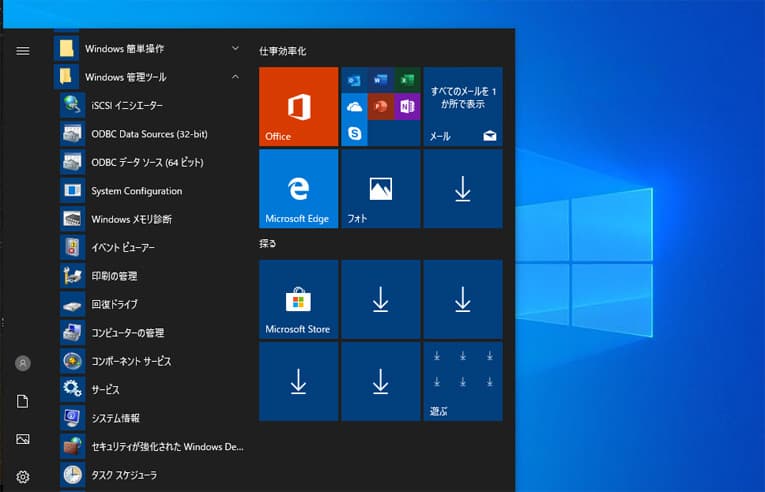Launch System Configuration

(136, 191)
